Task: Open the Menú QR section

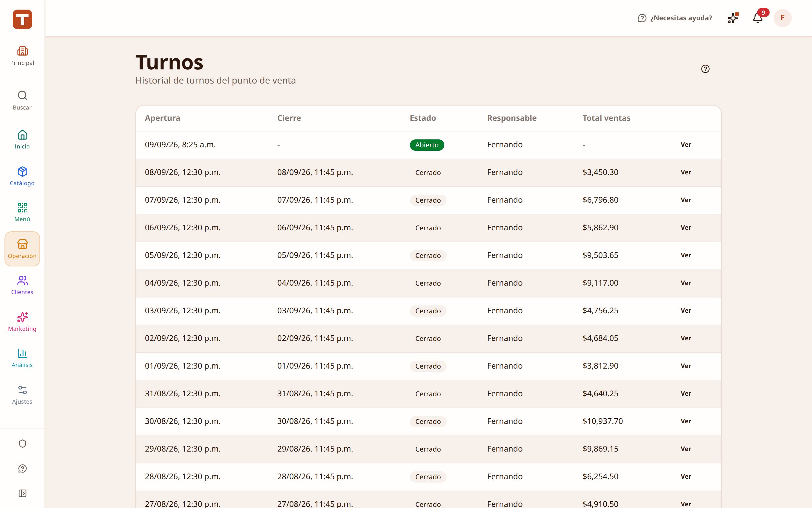Action: 22,212
